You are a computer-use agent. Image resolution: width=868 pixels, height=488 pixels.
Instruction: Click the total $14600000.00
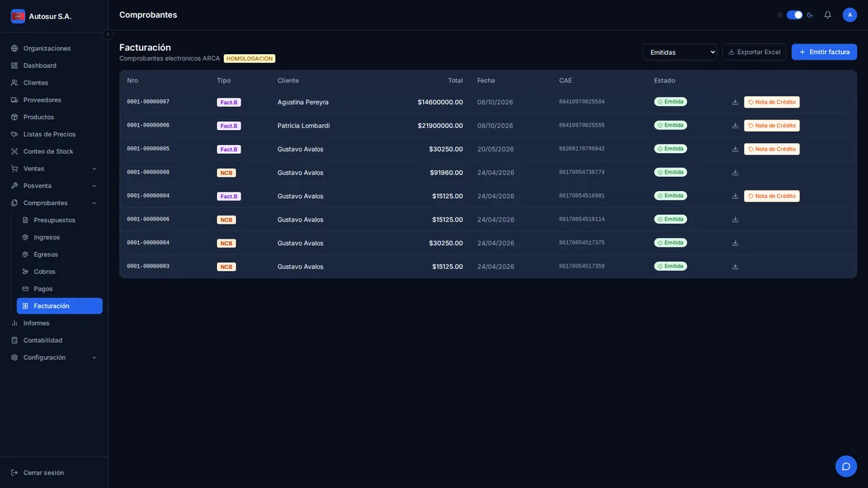[x=440, y=102]
